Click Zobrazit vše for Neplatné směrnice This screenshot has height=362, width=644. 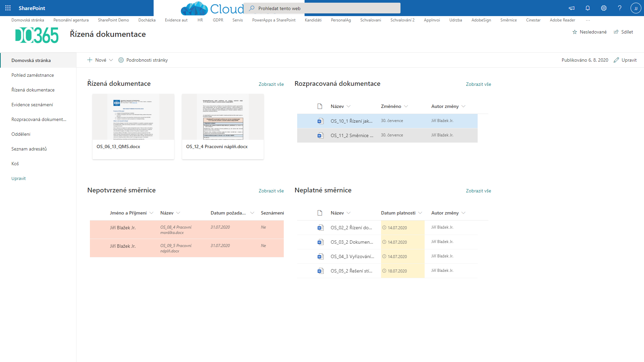click(x=478, y=191)
